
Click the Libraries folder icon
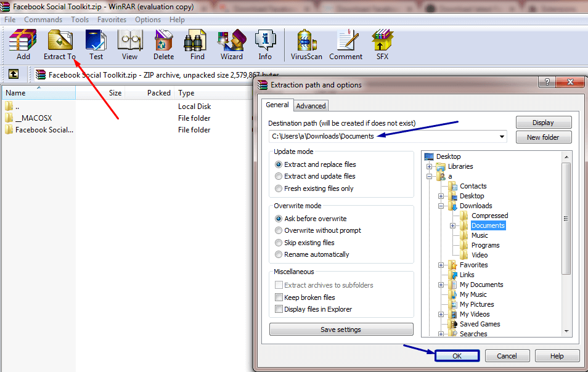coord(441,166)
